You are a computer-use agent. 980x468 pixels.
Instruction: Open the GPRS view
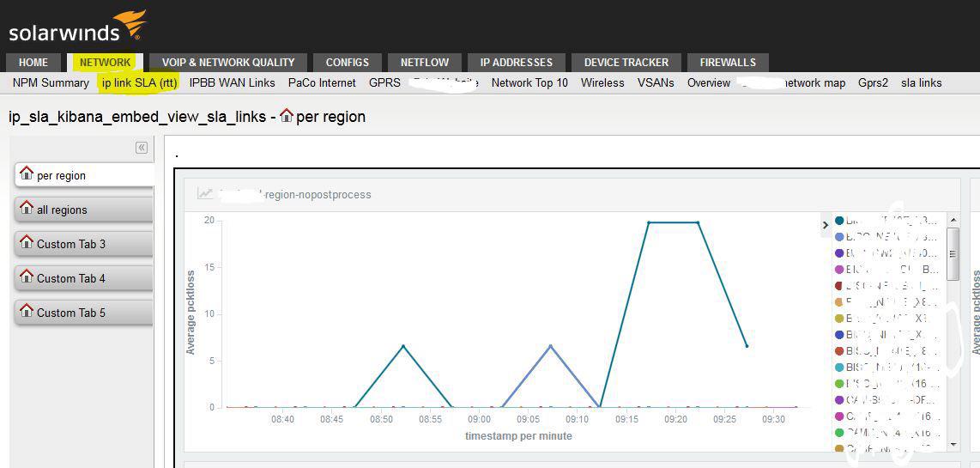pos(384,82)
